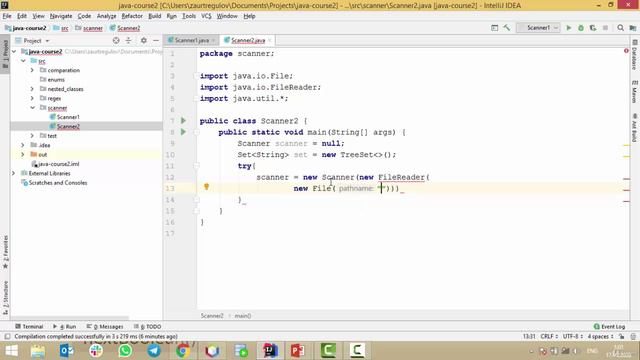Open Telegram from the taskbar
The height and width of the screenshot is (360, 640).
click(x=154, y=351)
